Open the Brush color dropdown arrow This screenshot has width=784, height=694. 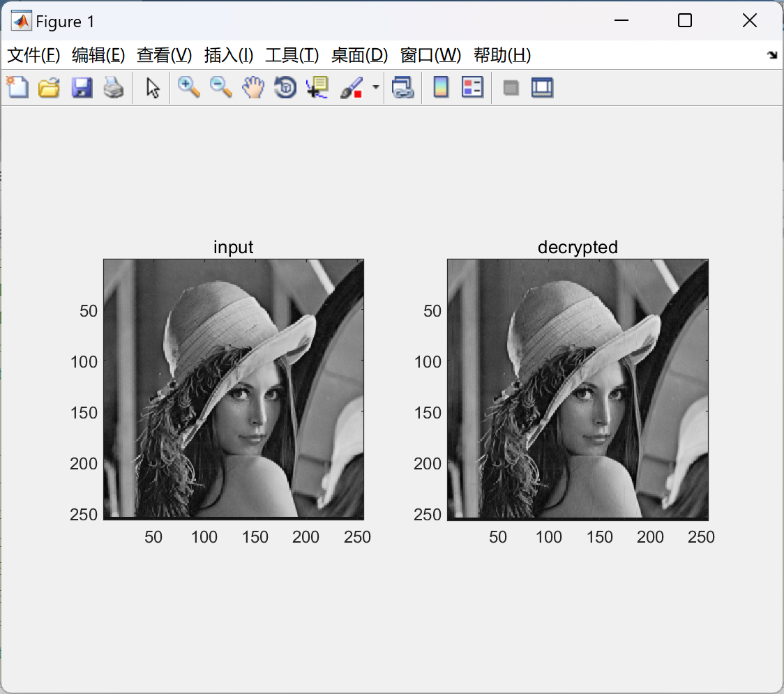click(x=375, y=87)
